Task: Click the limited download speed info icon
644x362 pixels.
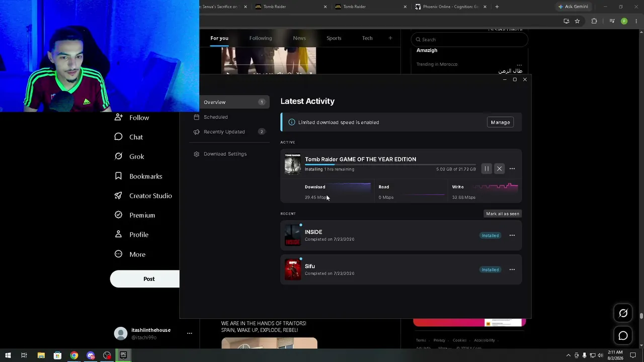Action: click(291, 122)
